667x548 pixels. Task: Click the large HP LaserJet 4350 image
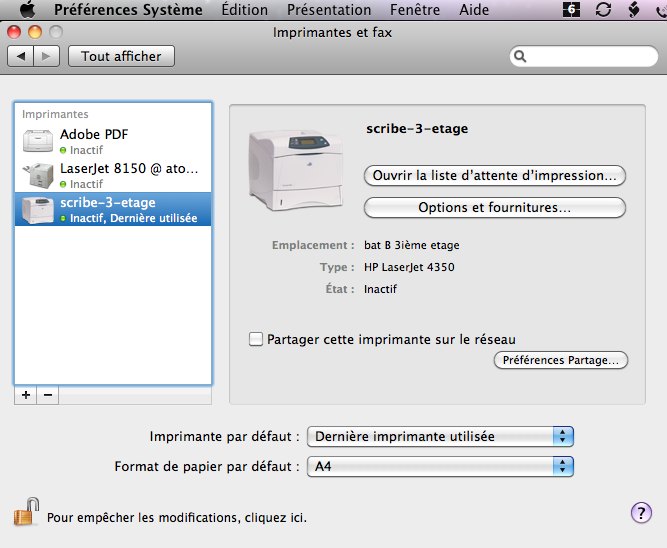coord(296,170)
